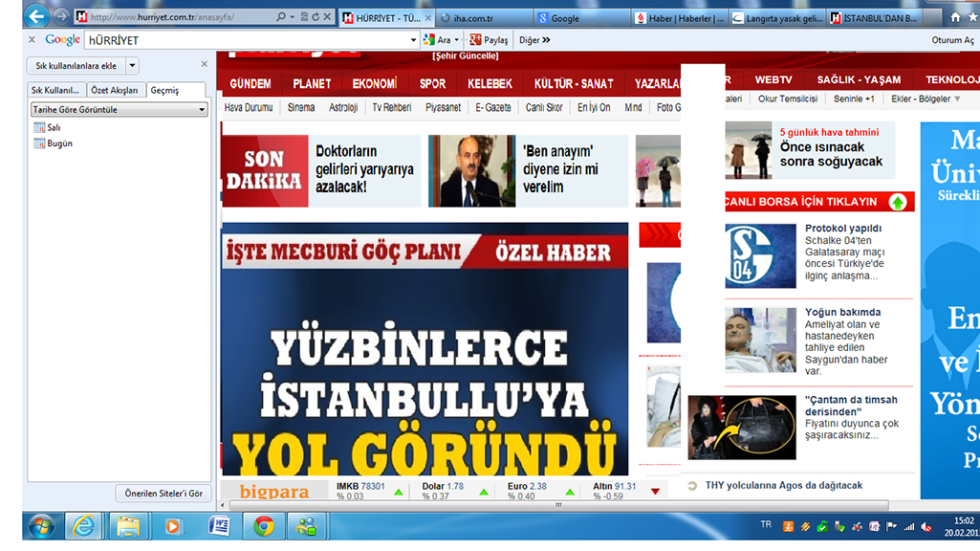Click the Yoğun bakımda hospital photo thumbnail
The height and width of the screenshot is (551, 980).
coord(761,340)
